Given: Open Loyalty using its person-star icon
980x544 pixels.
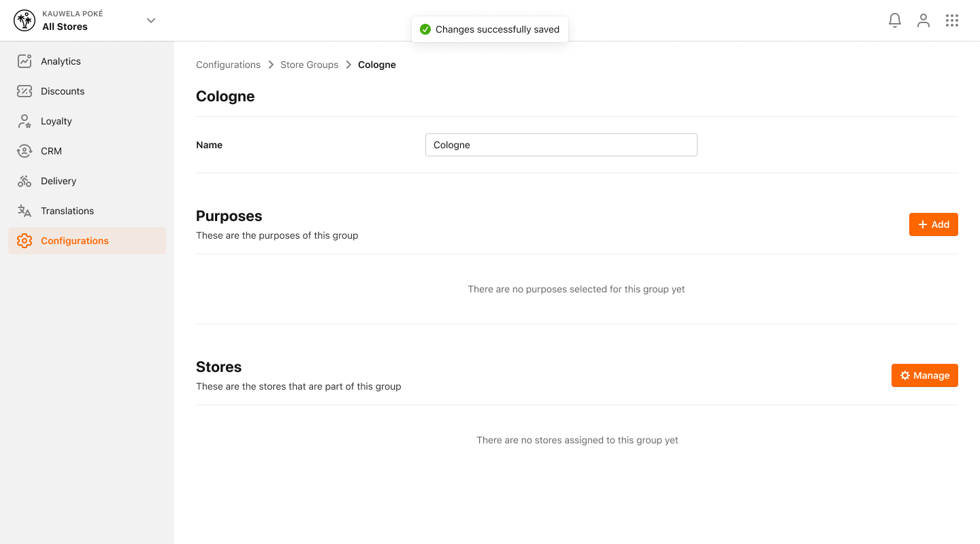Looking at the screenshot, I should [24, 121].
